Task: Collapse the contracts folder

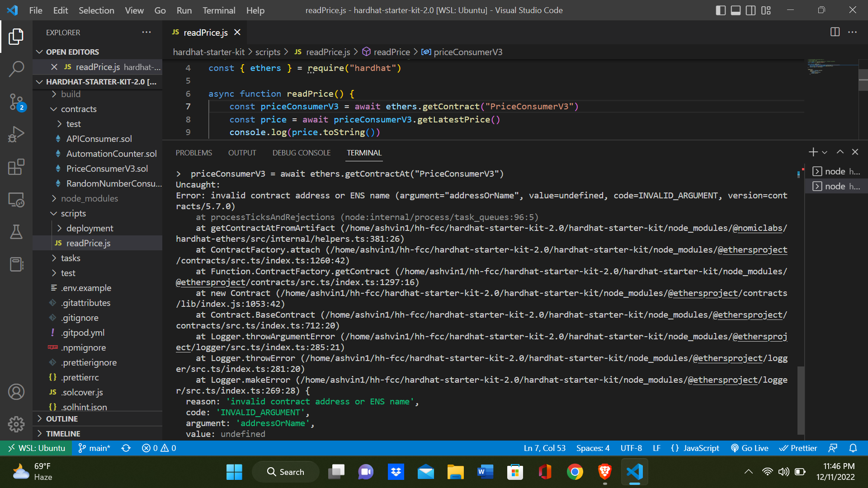Action: tap(98, 109)
